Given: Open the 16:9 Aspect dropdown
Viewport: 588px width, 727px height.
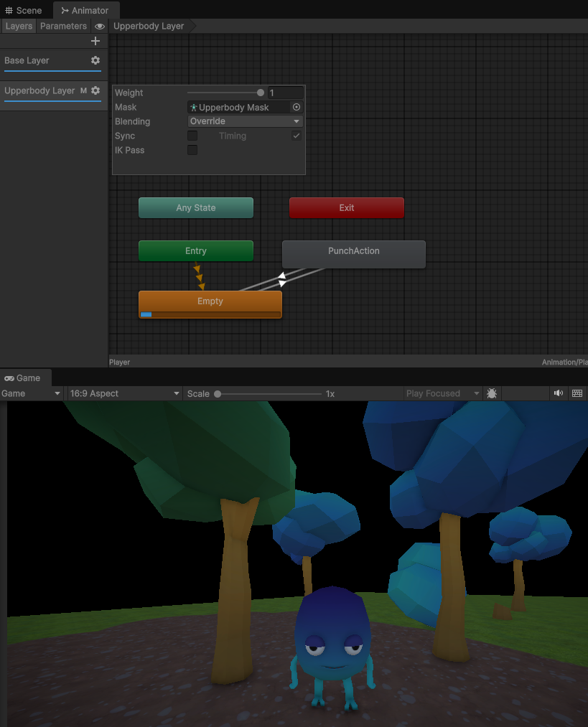Looking at the screenshot, I should [x=124, y=393].
